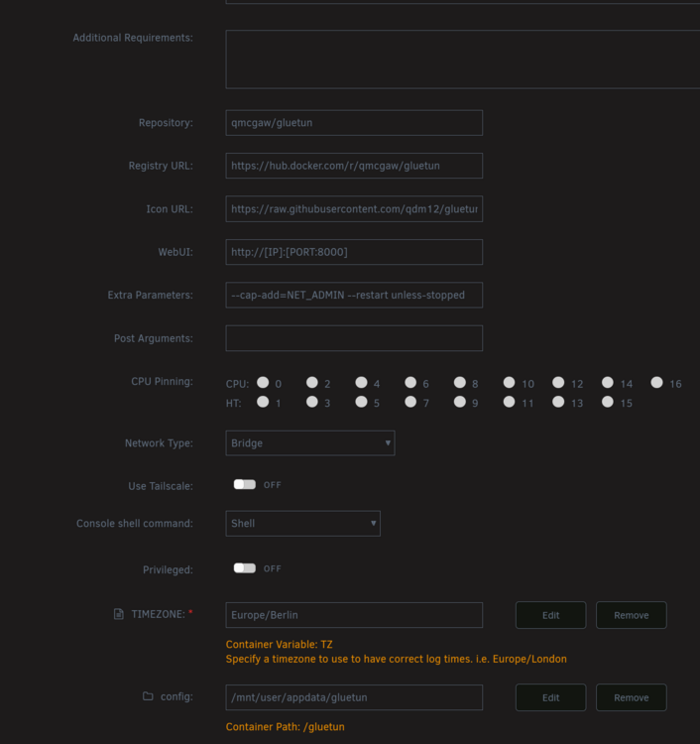700x744 pixels.
Task: Pin container to CPU 16
Action: click(656, 383)
